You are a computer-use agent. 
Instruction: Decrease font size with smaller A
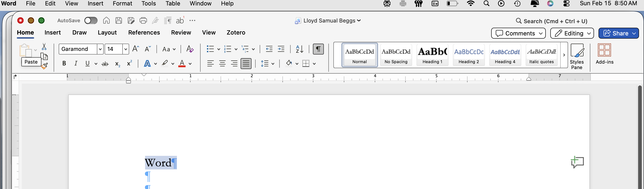[x=148, y=49]
